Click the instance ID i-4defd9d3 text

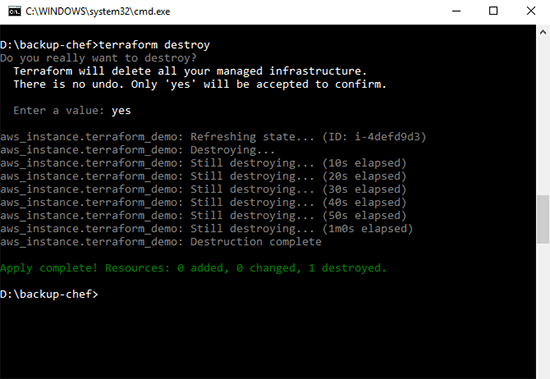(x=388, y=137)
